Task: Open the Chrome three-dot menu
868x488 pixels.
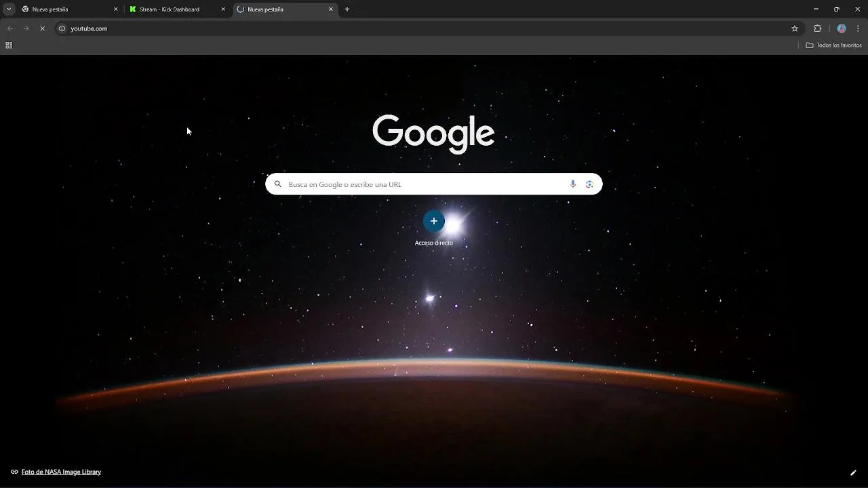Action: point(858,28)
